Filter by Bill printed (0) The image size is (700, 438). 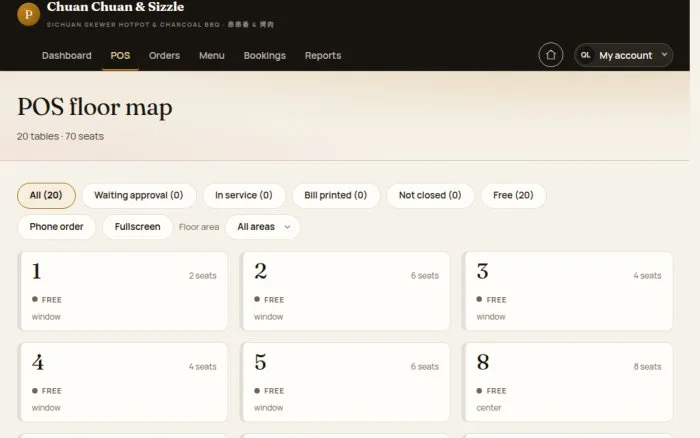coord(336,195)
